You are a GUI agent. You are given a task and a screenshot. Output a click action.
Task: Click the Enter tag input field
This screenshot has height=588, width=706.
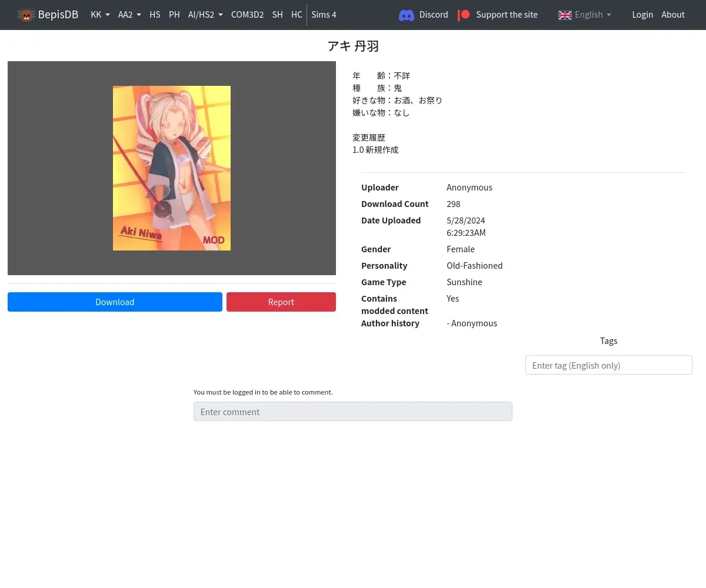pos(608,365)
